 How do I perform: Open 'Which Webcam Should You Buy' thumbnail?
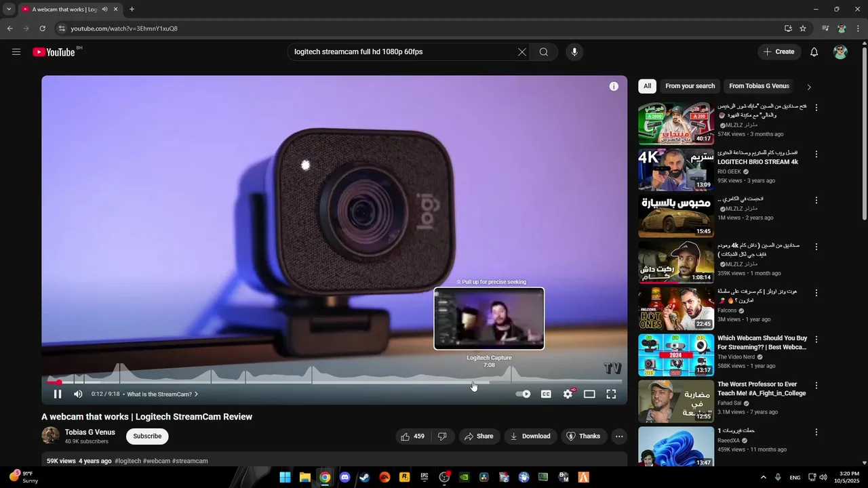676,354
